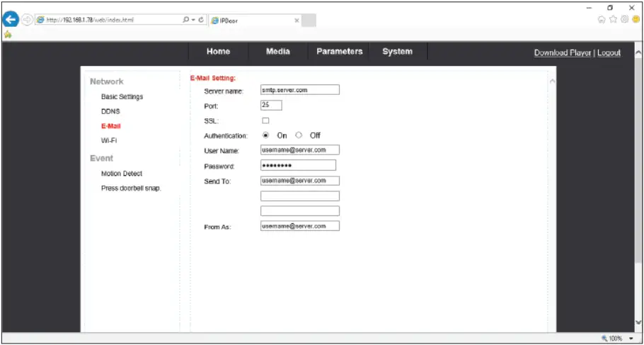Click the Port input field
644x345 pixels.
[271, 106]
